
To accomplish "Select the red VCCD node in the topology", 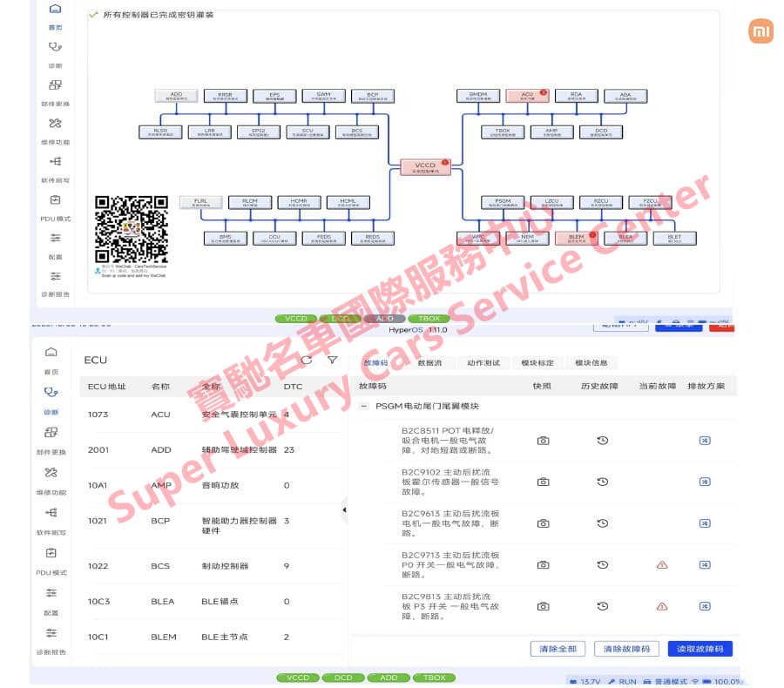I will click(x=425, y=167).
